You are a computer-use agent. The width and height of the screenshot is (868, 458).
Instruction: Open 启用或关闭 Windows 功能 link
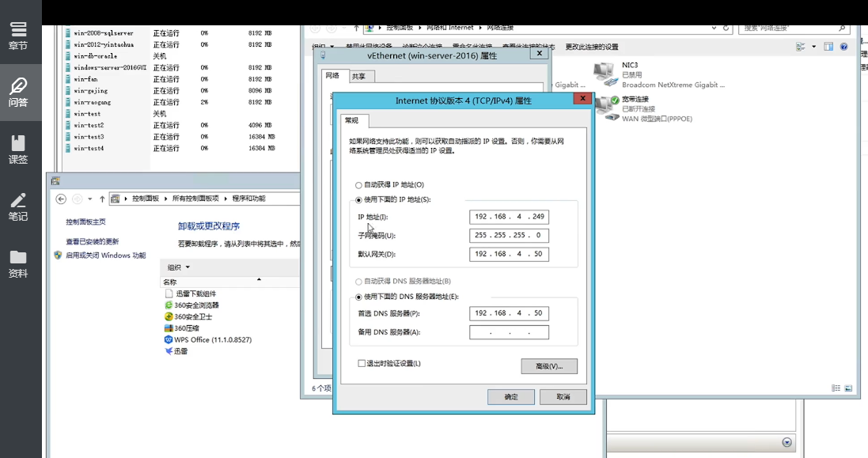click(106, 255)
